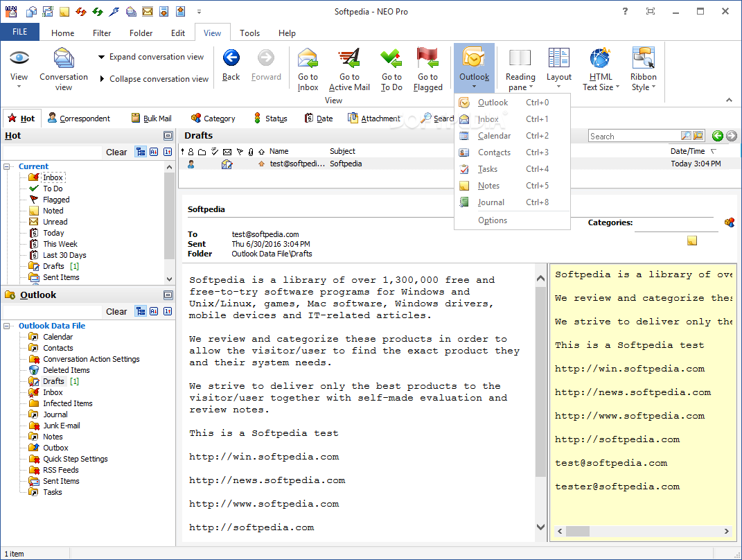Switch to the Folder ribbon tab

point(141,33)
